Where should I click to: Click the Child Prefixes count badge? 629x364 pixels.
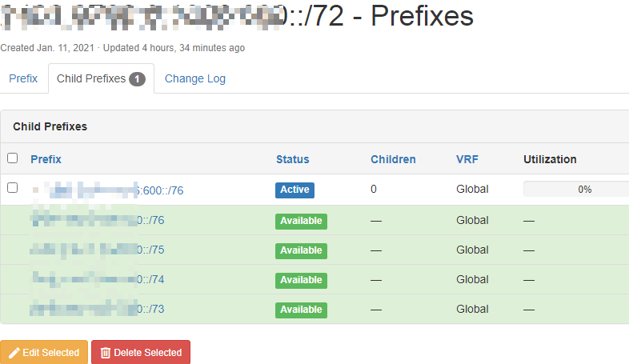point(137,79)
